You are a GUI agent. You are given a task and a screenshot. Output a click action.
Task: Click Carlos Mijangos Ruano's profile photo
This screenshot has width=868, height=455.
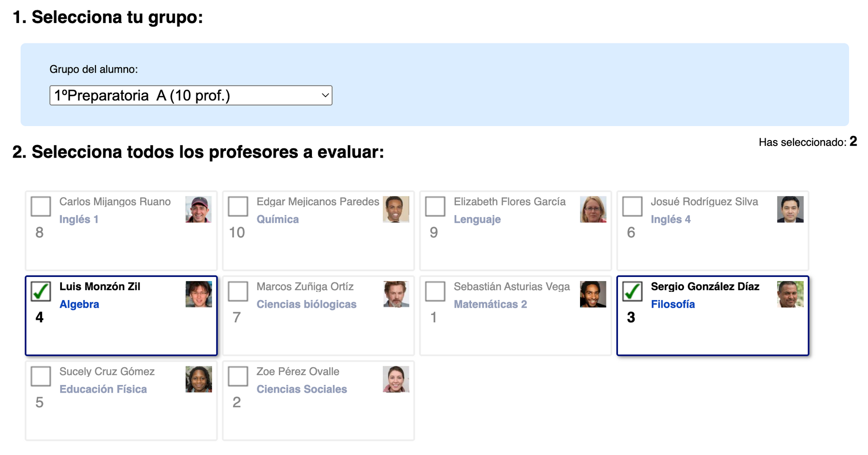point(198,209)
